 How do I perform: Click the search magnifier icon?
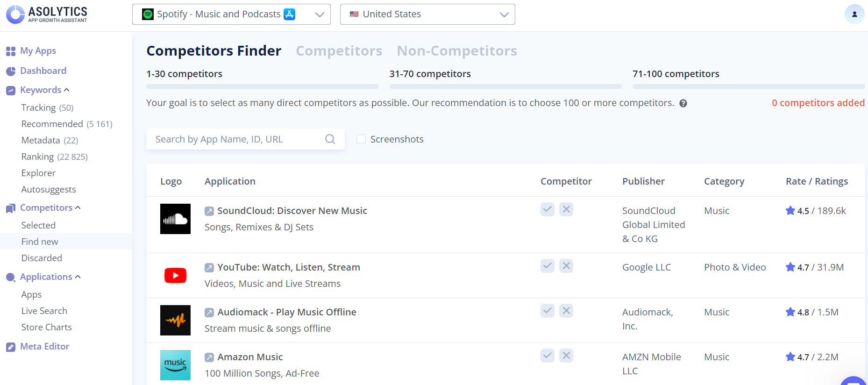click(x=330, y=139)
